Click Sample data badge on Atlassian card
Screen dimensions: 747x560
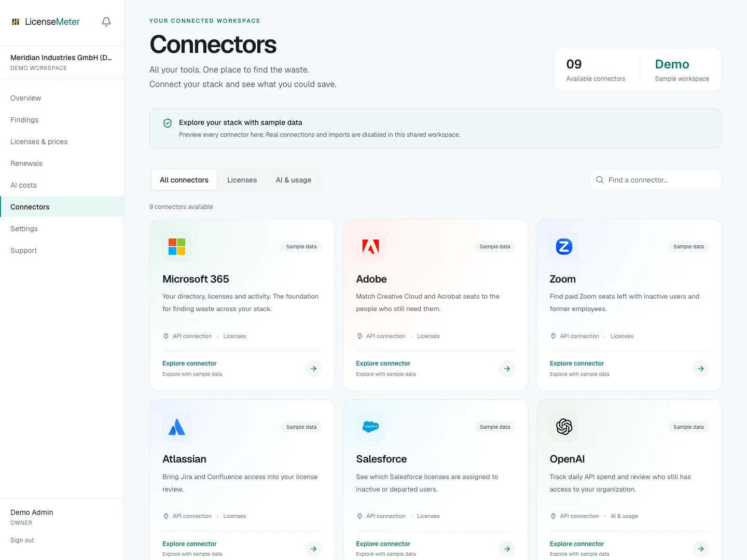point(301,427)
